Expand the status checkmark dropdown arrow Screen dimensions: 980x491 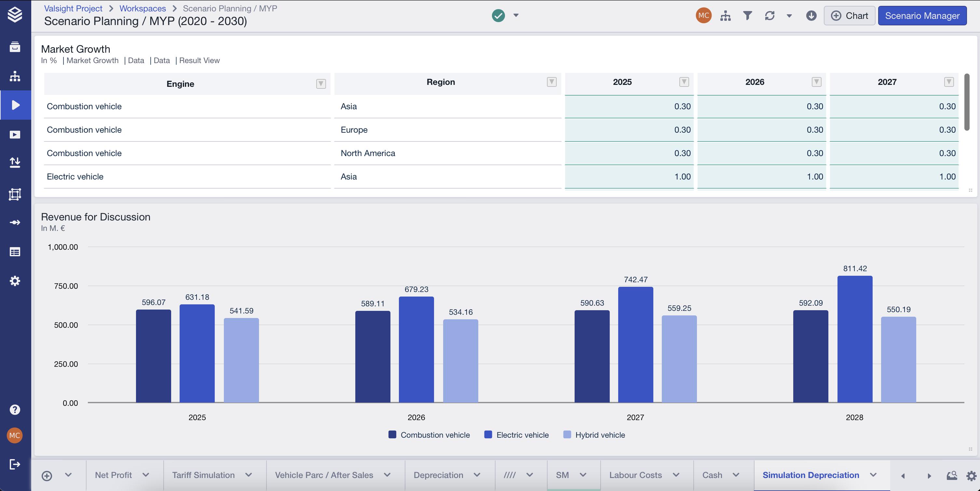[516, 16]
